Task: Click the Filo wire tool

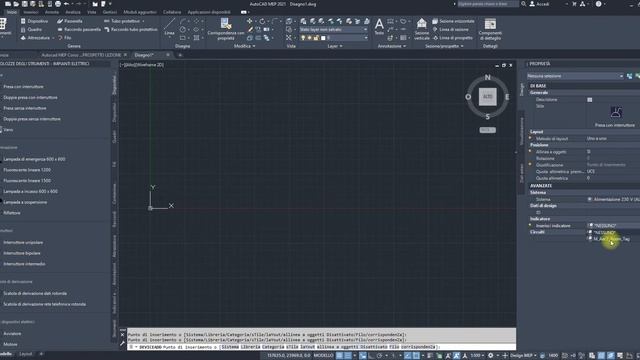Action: 64,38
